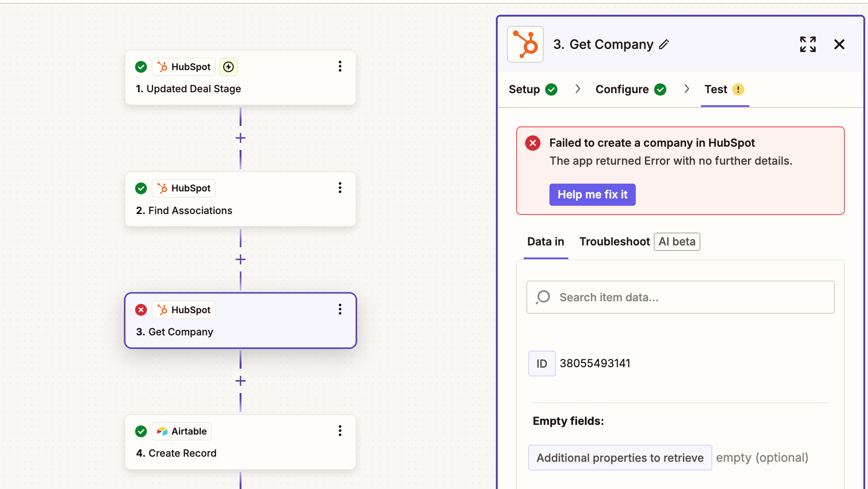Click the 'The app returned Error' message text

pos(671,161)
